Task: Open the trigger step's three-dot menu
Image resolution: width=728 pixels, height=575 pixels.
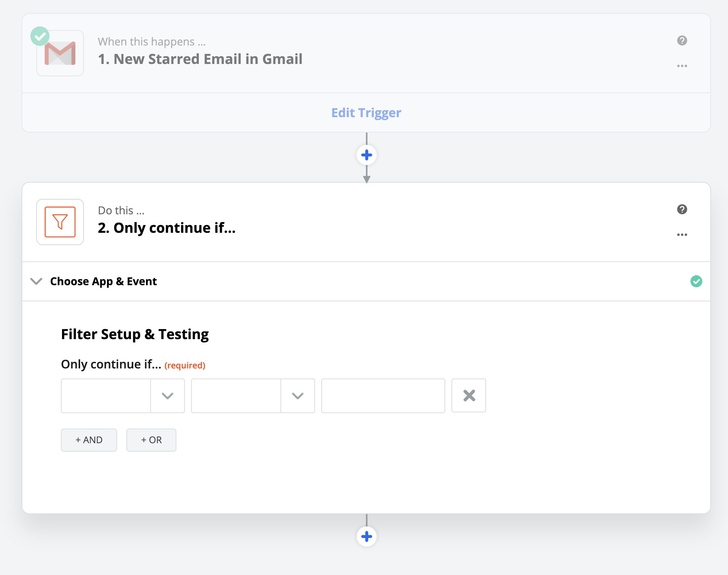Action: click(x=682, y=66)
